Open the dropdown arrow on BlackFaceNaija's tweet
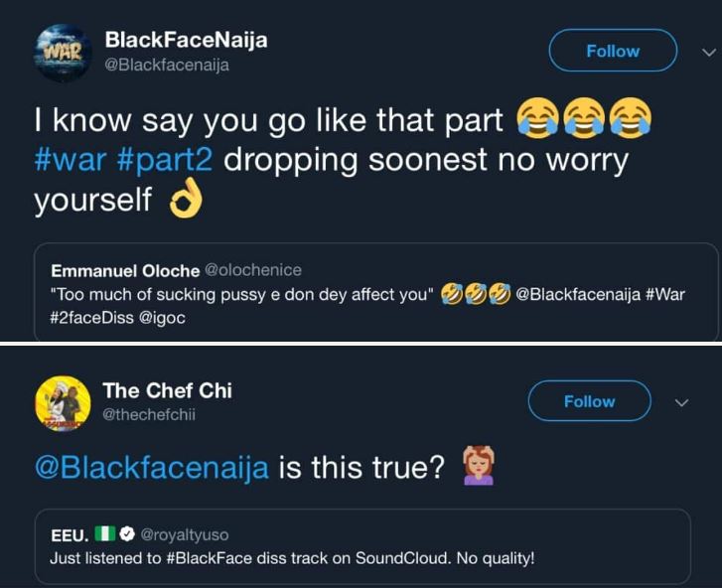Screen dimensions: 722x588 pos(708,52)
